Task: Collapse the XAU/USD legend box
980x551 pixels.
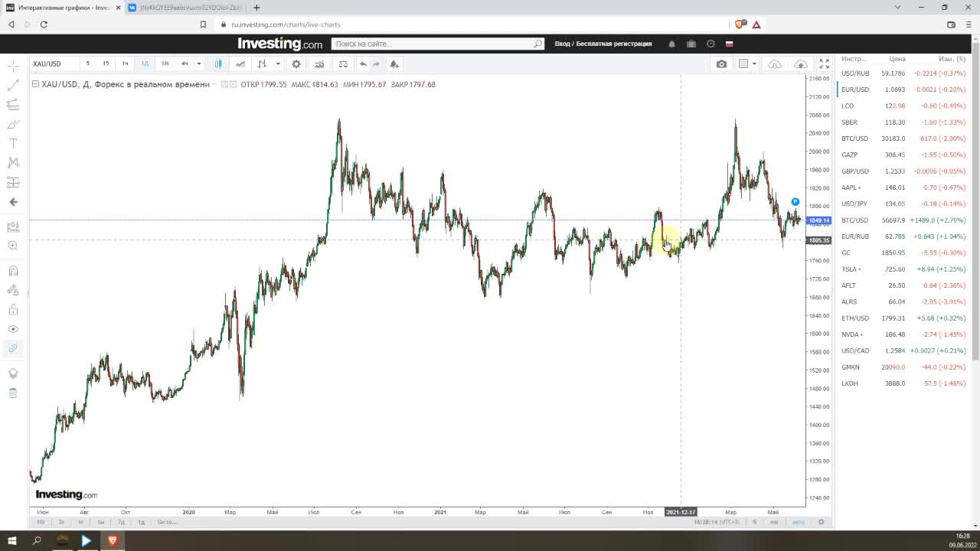Action: tap(35, 84)
